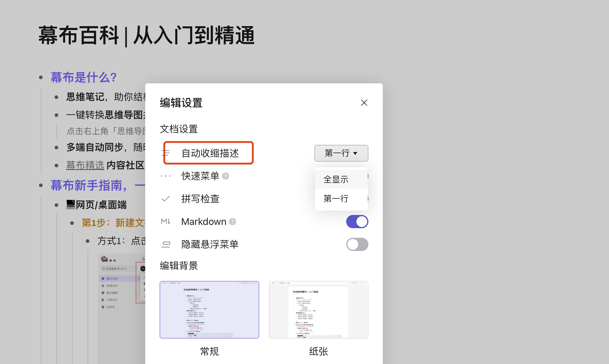
Task: Select the 纸张 background thumbnail
Action: [x=319, y=310]
